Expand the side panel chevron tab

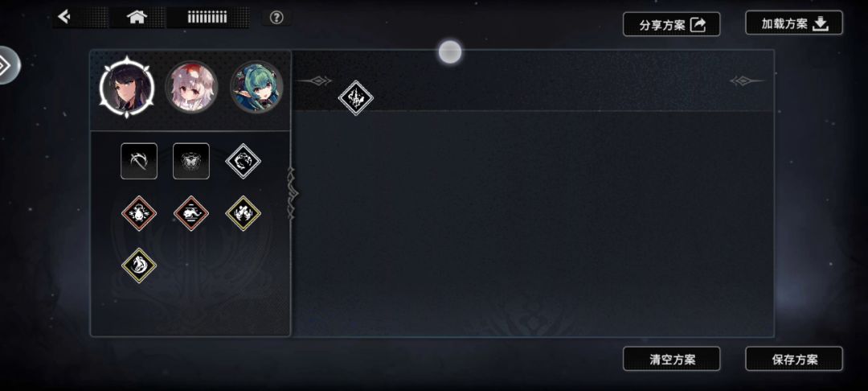(x=8, y=65)
